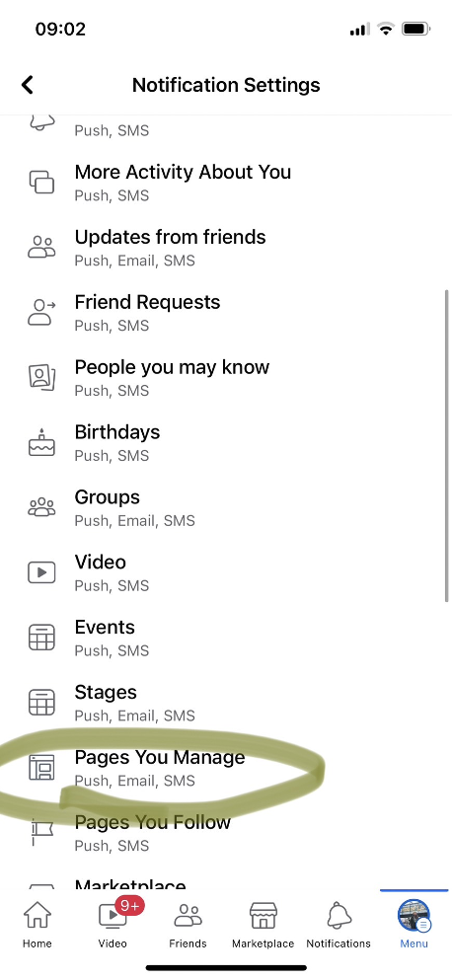Open More Activity About You settings

point(226,182)
